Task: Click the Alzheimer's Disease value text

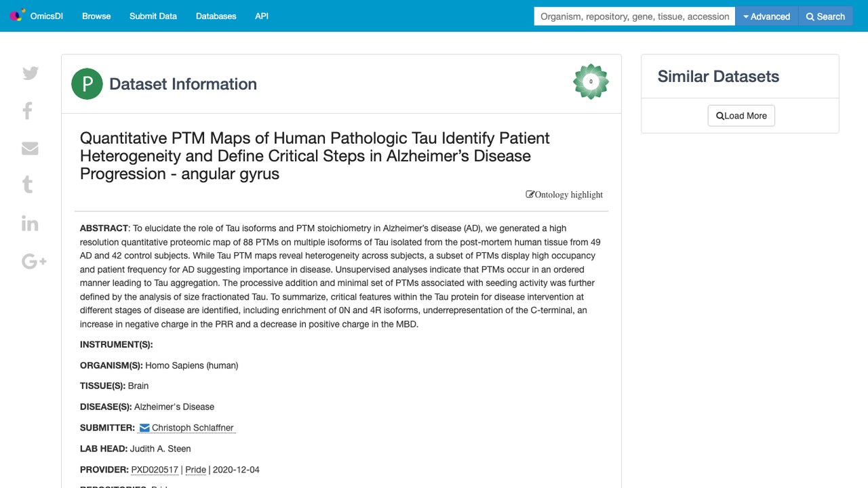Action: point(174,407)
